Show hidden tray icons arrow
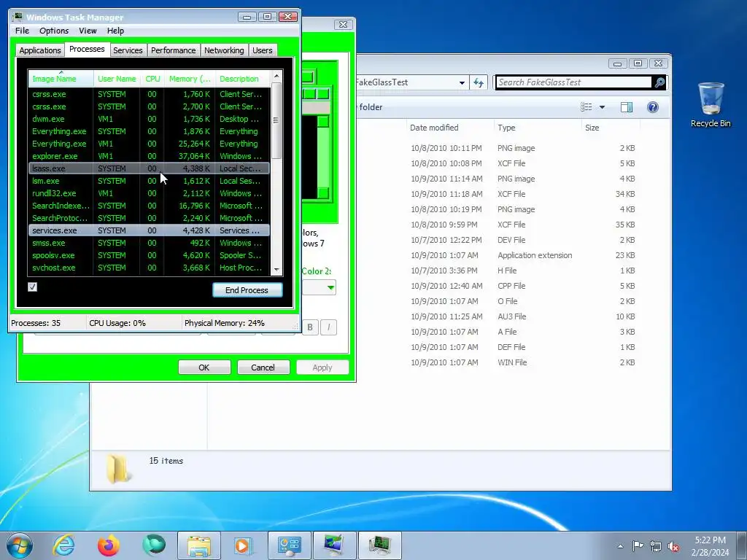 (x=620, y=546)
